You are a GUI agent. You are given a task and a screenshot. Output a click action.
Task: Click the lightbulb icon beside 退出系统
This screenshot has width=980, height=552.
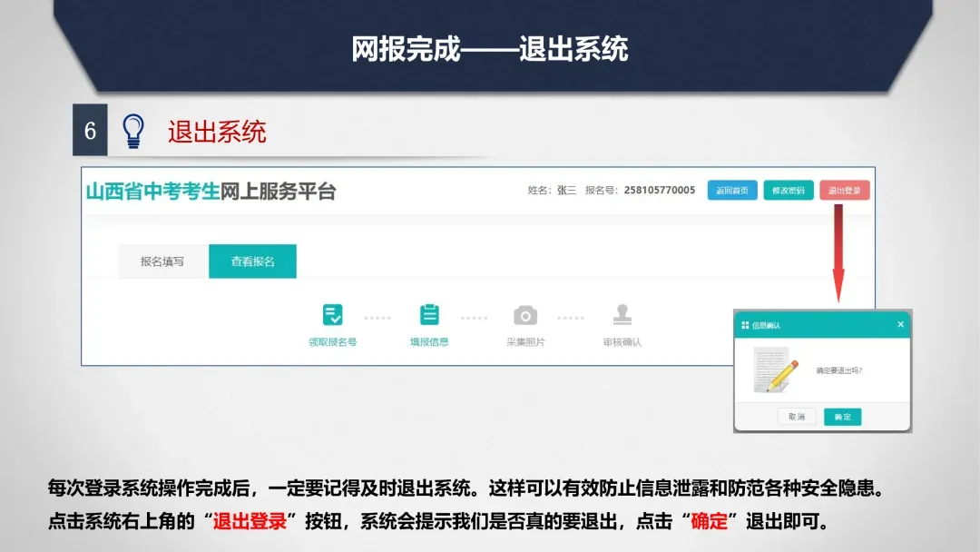click(134, 130)
